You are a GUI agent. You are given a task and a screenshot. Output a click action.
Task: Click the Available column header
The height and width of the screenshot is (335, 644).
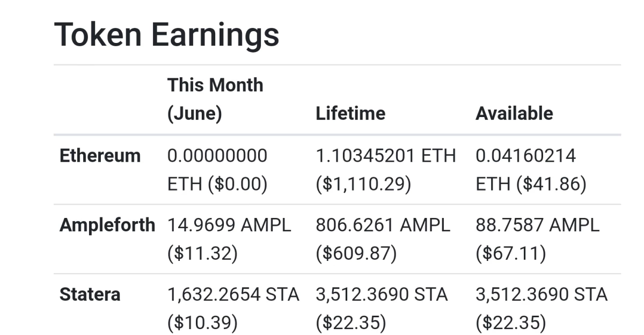(514, 113)
